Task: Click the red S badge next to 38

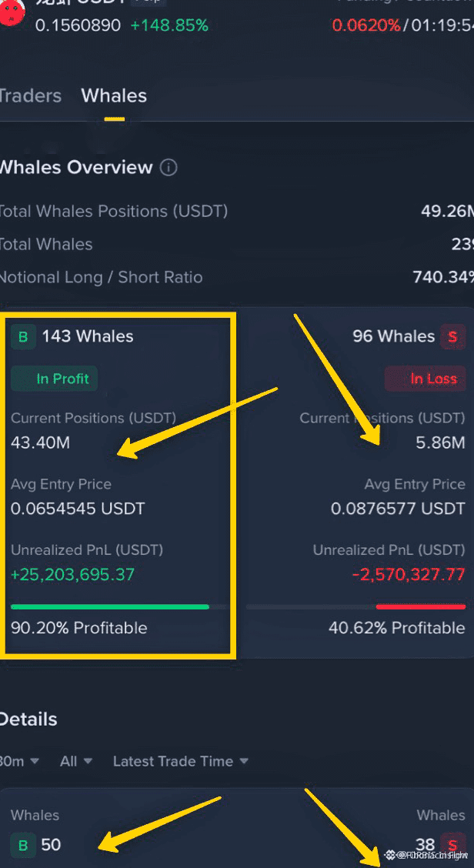Action: pyautogui.click(x=452, y=846)
